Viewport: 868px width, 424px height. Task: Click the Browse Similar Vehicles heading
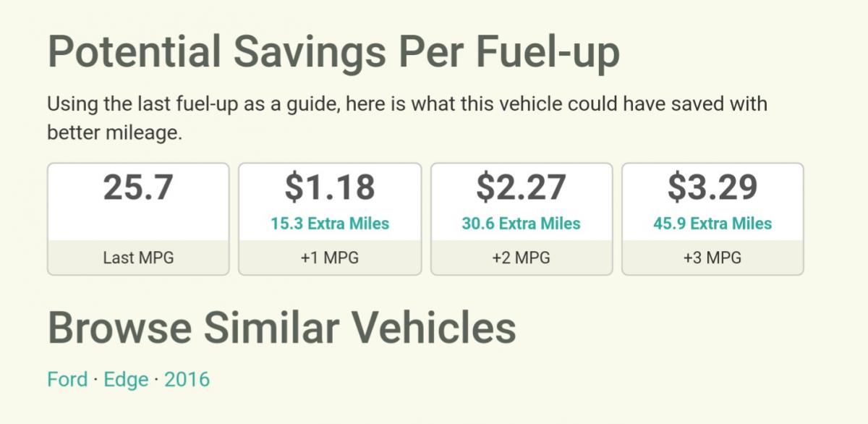coord(282,327)
